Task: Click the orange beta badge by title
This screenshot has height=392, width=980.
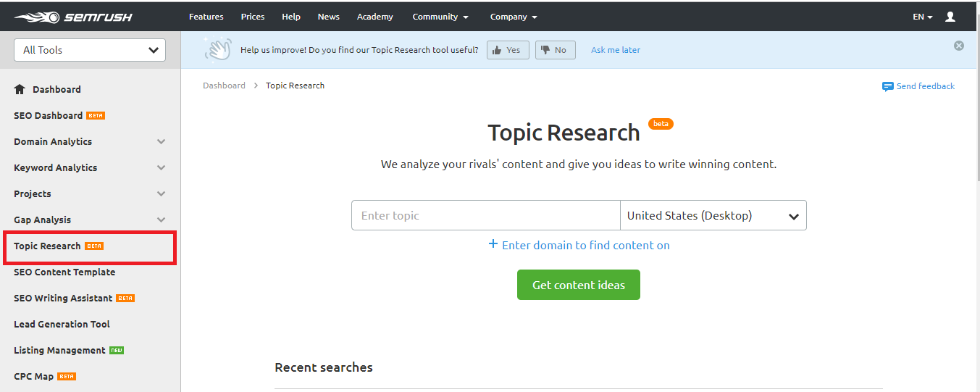Action: point(661,124)
